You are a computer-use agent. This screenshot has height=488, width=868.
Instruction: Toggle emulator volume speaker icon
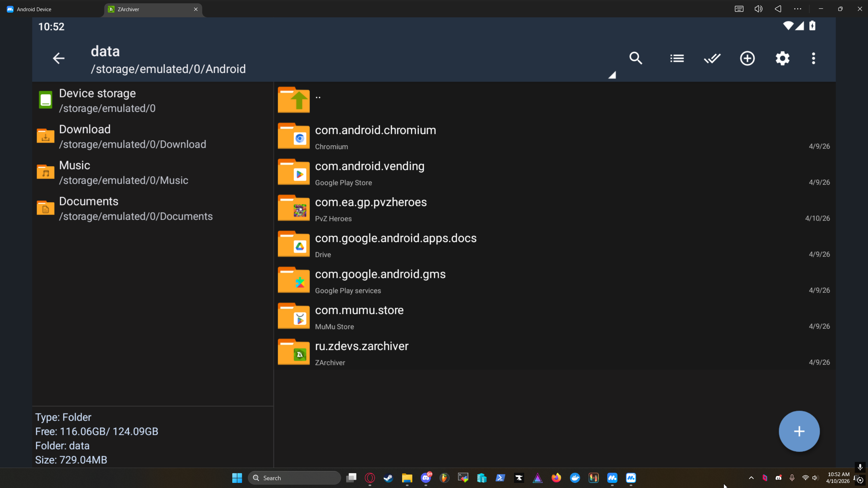tap(758, 9)
